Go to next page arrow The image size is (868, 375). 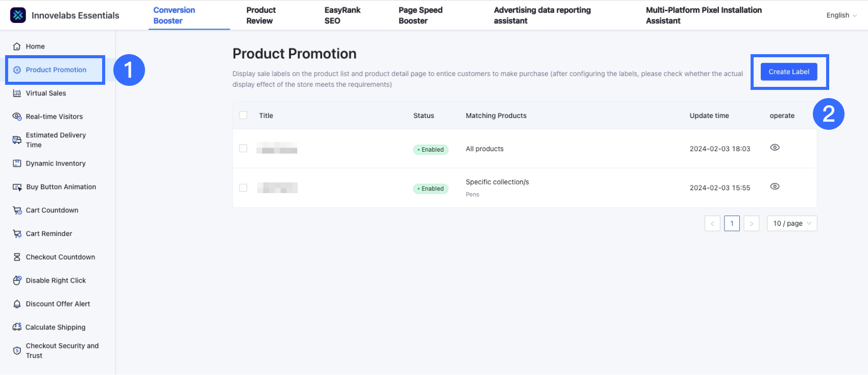click(751, 223)
